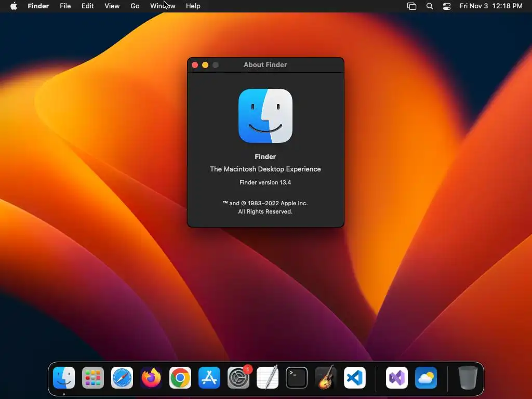The width and height of the screenshot is (532, 399).
Task: Click the date and time in menu bar
Action: click(491, 6)
